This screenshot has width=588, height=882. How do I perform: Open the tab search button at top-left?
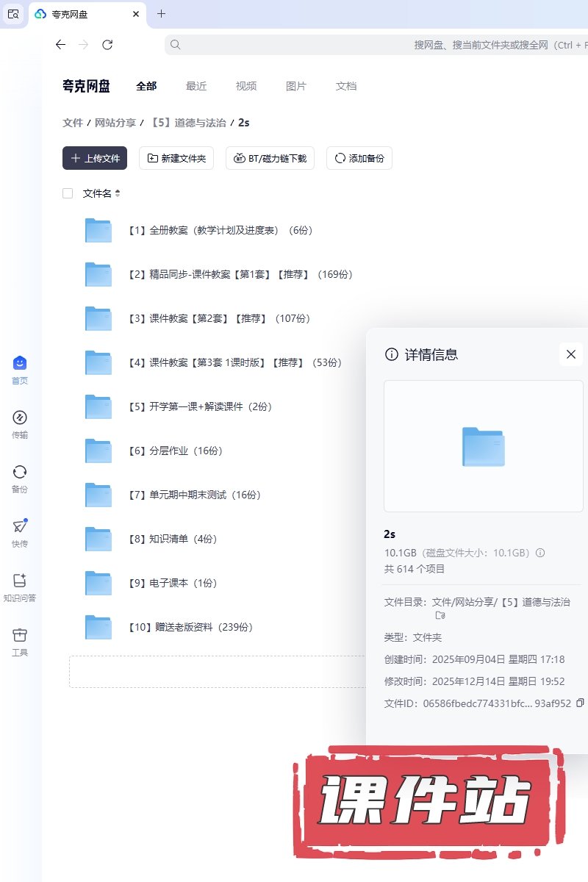click(x=13, y=13)
